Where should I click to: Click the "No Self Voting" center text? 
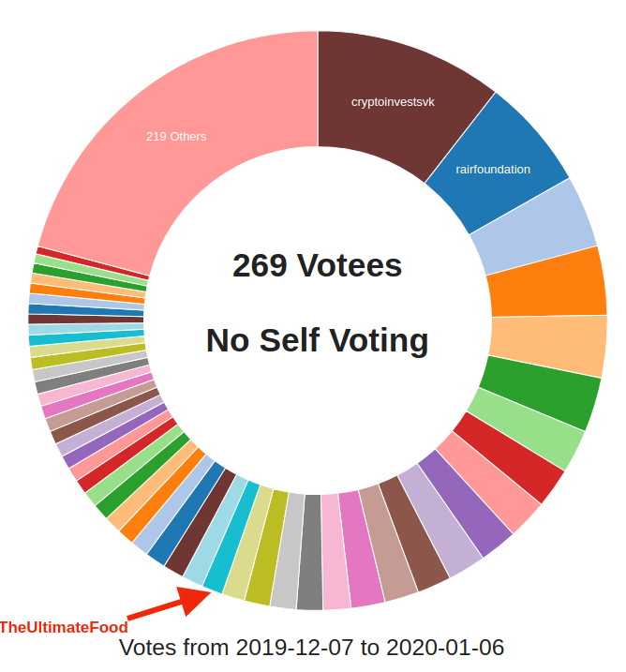[318, 340]
